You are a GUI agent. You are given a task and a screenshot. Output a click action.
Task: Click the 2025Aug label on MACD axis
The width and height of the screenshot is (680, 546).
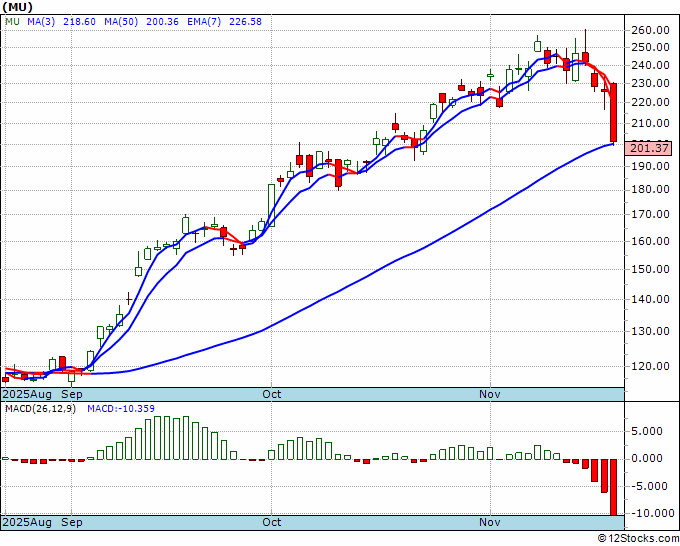tap(27, 522)
